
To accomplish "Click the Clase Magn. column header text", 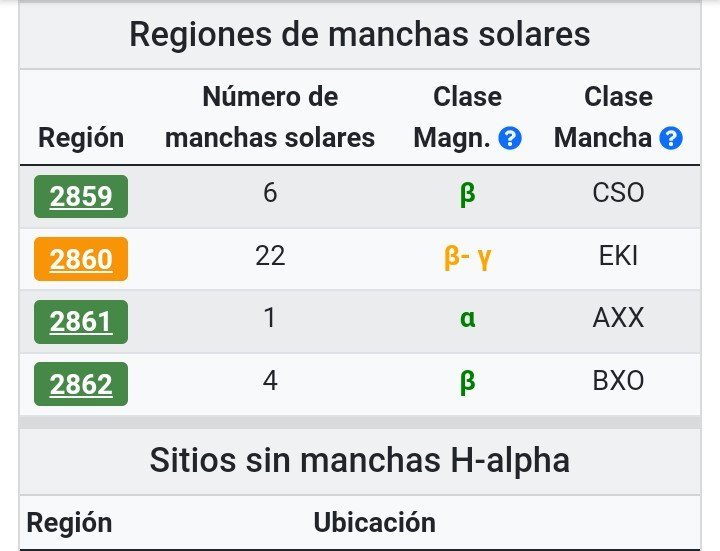I will tap(467, 117).
